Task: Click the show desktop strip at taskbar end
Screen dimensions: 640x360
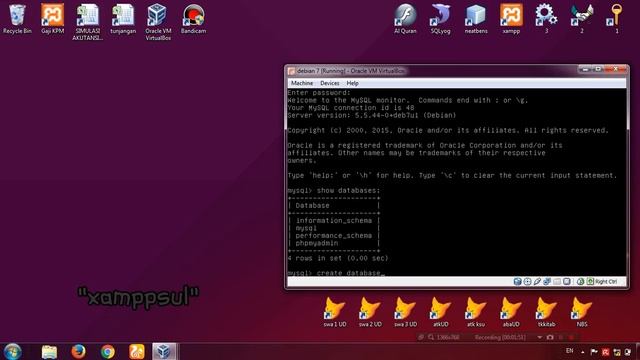Action: (x=638, y=351)
